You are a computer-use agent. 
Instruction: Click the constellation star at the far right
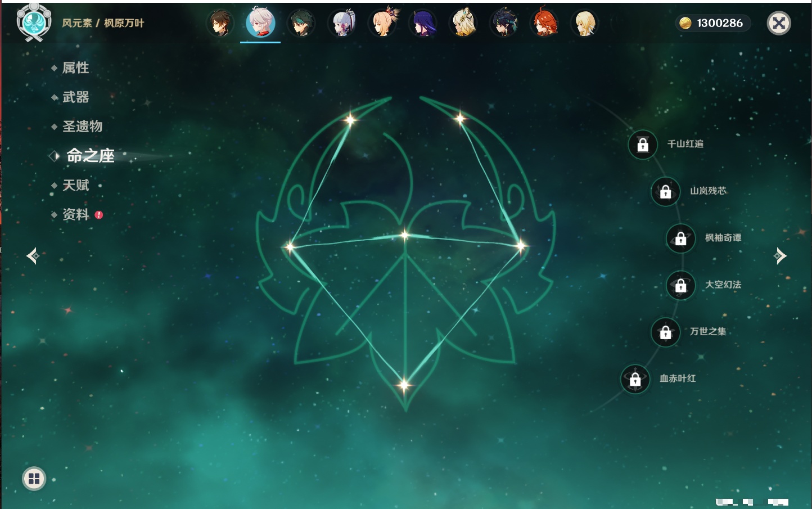tap(521, 246)
